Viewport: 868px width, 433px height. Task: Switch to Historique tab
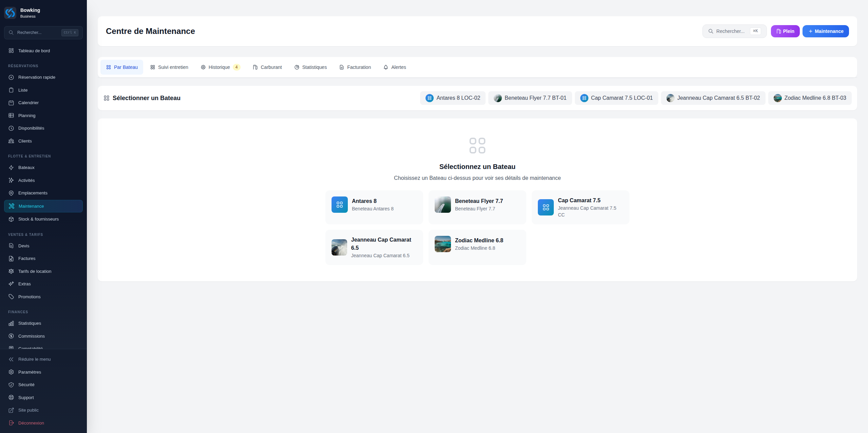click(220, 67)
